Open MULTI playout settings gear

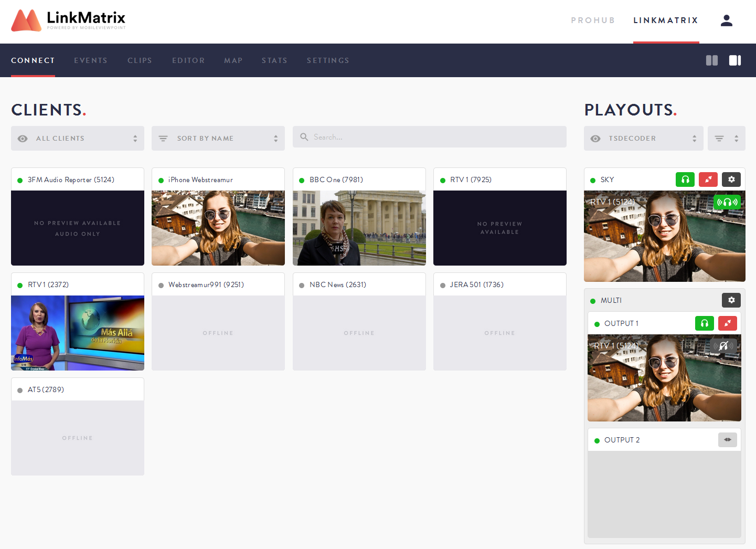731,300
